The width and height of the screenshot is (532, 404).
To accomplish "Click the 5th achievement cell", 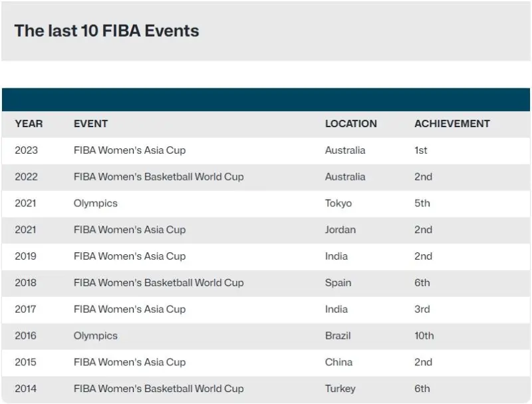I will point(422,204).
